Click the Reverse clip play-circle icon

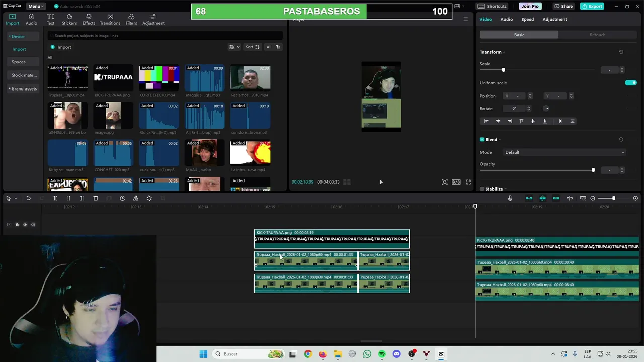(122, 198)
